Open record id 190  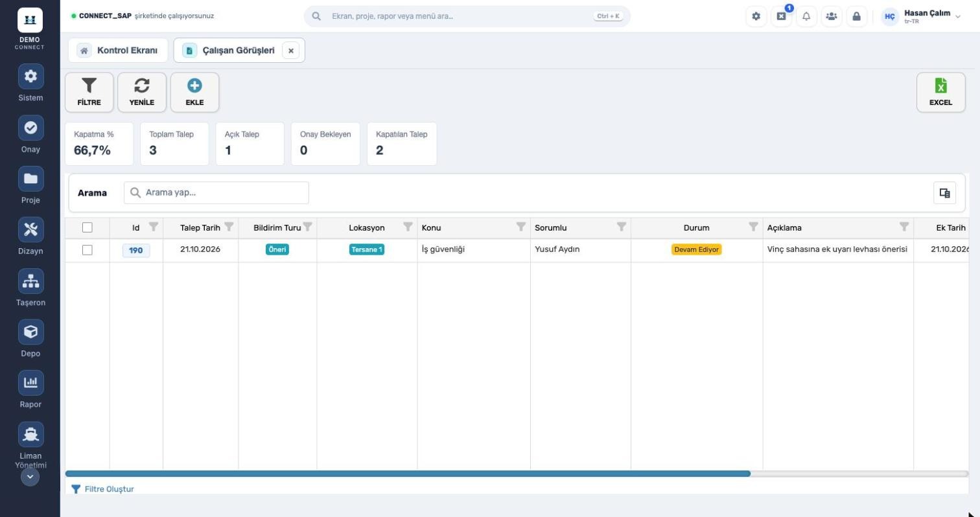tap(136, 251)
